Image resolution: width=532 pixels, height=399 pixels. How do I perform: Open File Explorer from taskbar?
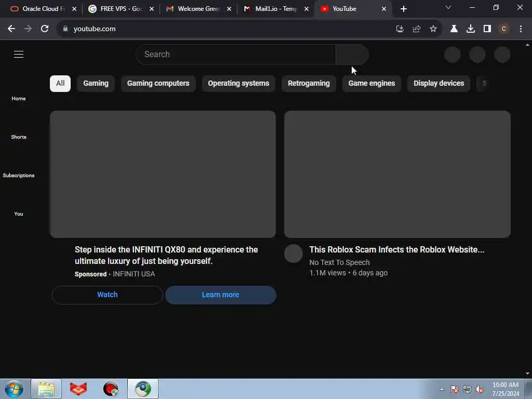click(46, 389)
